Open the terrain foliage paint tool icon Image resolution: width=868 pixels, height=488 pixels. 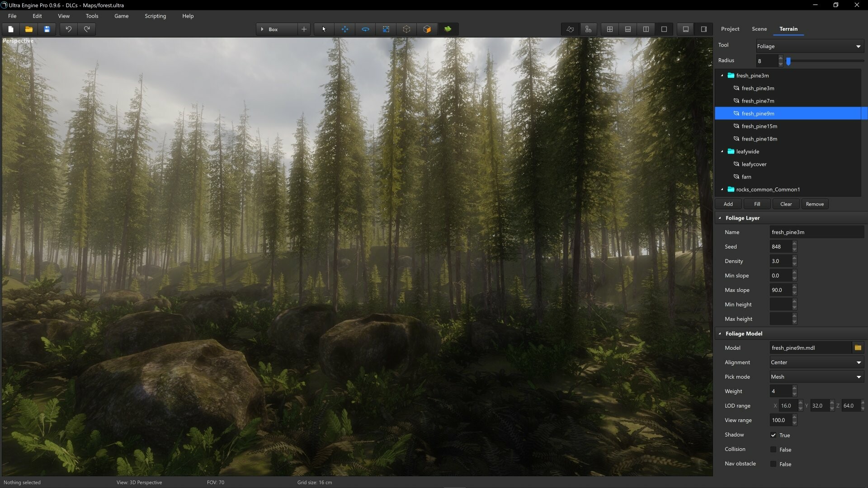(448, 29)
